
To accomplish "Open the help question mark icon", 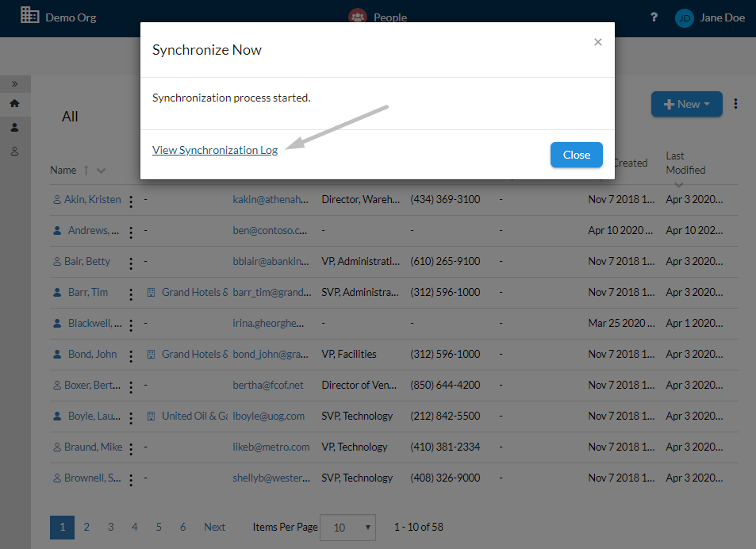I will [x=654, y=17].
